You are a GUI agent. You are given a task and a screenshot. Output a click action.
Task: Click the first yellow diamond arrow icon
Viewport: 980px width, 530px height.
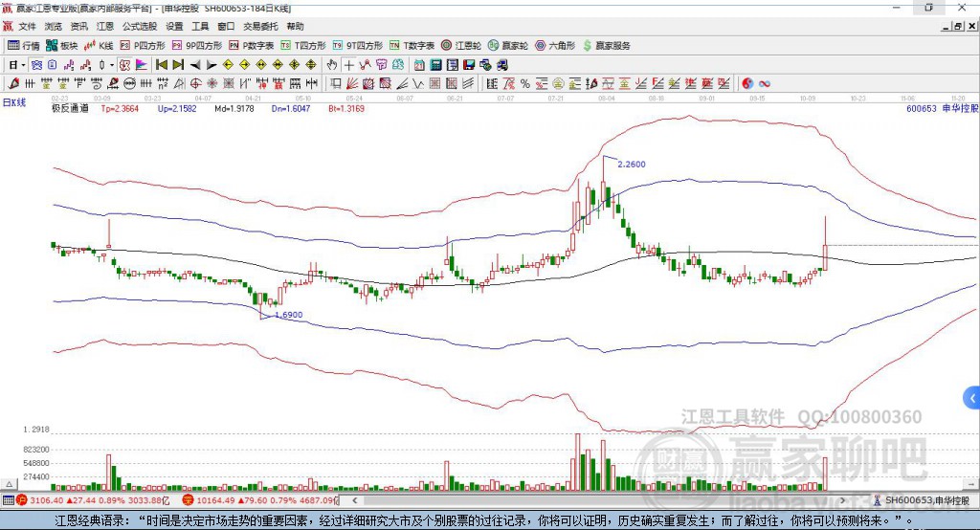click(228, 65)
